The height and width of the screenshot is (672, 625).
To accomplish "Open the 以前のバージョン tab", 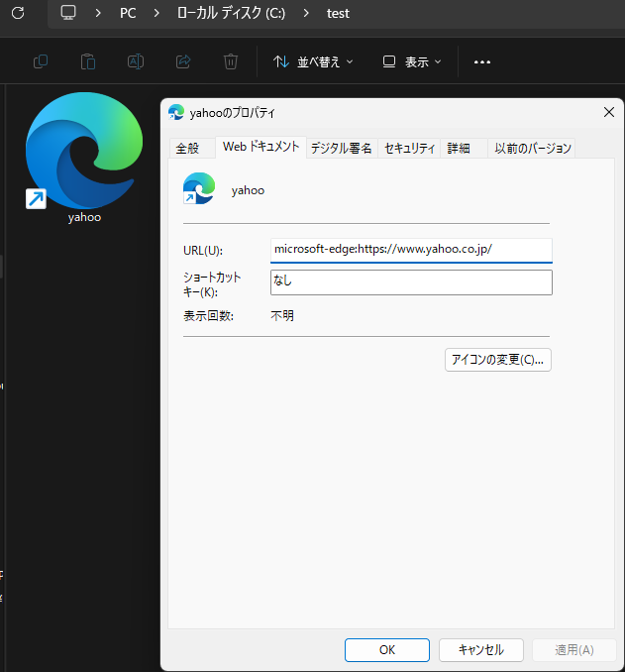I will [x=533, y=148].
